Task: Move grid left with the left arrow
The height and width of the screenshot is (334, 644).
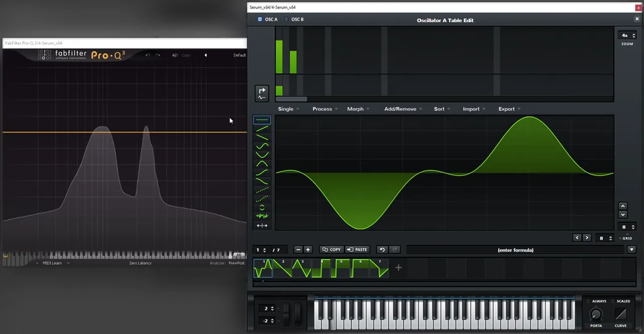Action: tap(577, 238)
